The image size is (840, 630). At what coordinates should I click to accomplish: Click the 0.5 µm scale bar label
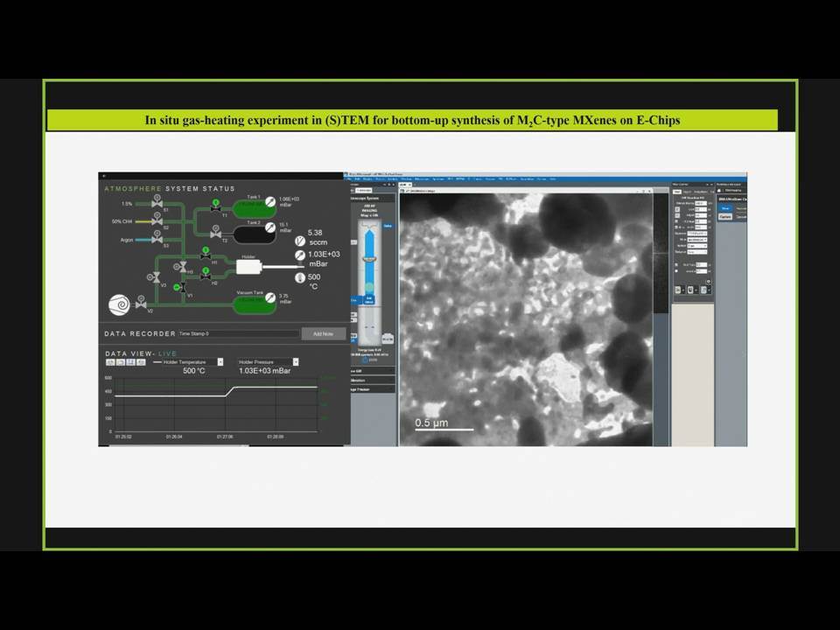tap(431, 423)
